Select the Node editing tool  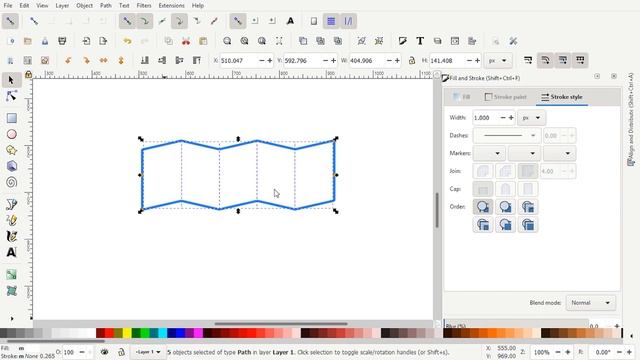click(x=11, y=96)
